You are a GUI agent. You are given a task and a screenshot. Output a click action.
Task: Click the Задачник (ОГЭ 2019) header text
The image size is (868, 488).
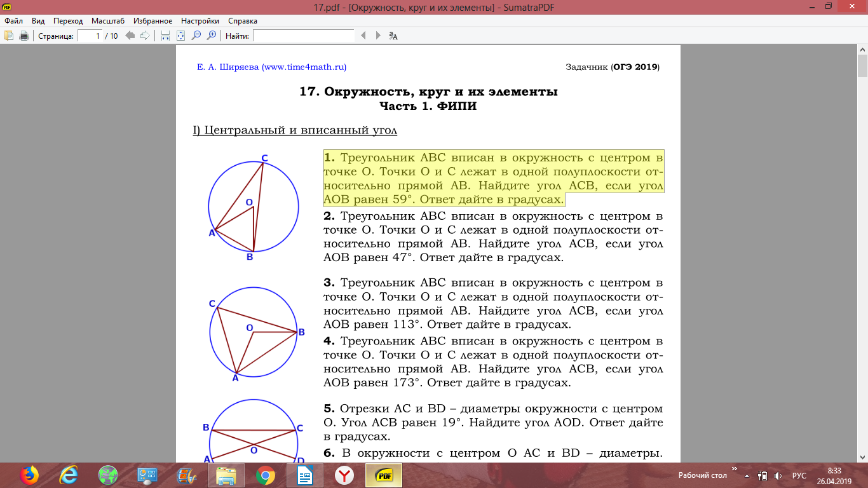point(613,67)
